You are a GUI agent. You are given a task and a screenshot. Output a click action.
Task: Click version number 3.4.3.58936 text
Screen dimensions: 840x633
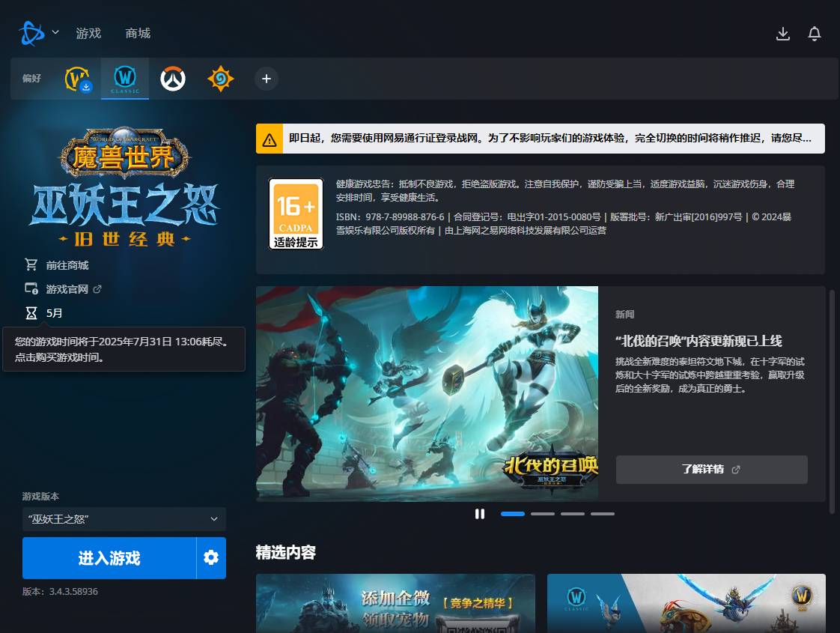(73, 592)
